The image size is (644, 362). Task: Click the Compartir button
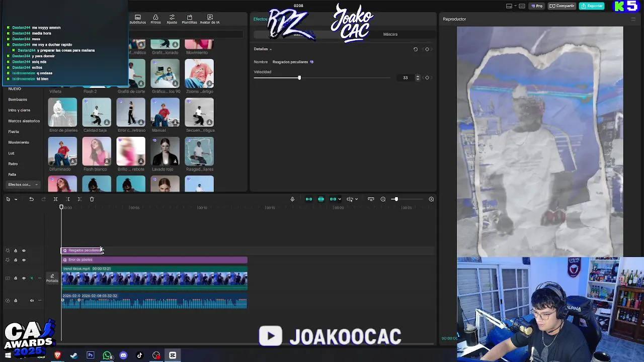[562, 6]
